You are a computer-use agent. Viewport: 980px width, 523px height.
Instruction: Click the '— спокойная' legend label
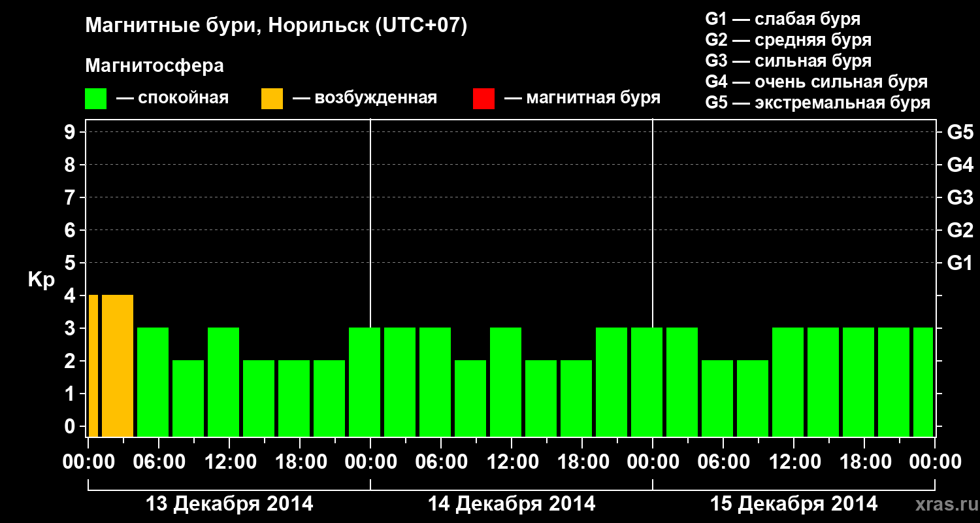[172, 98]
